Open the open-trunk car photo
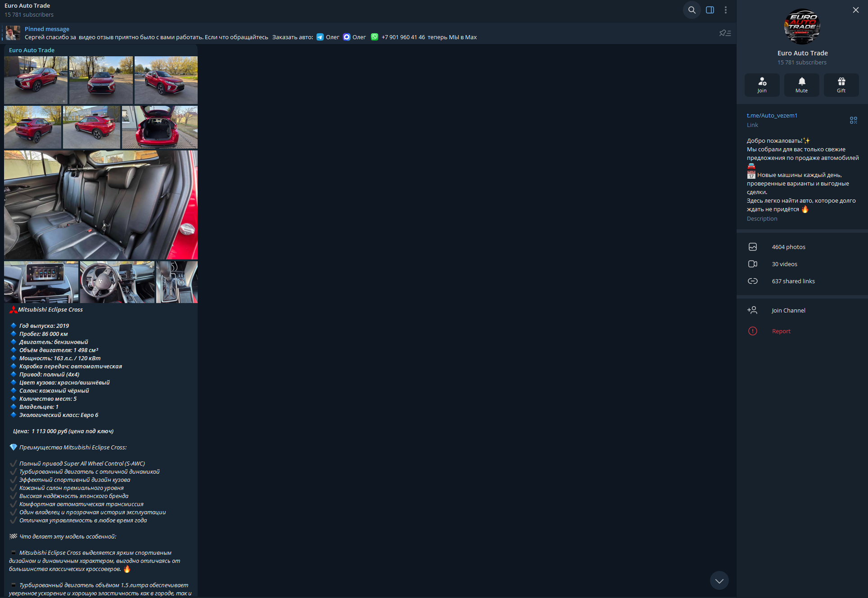The image size is (868, 598). coord(160,127)
